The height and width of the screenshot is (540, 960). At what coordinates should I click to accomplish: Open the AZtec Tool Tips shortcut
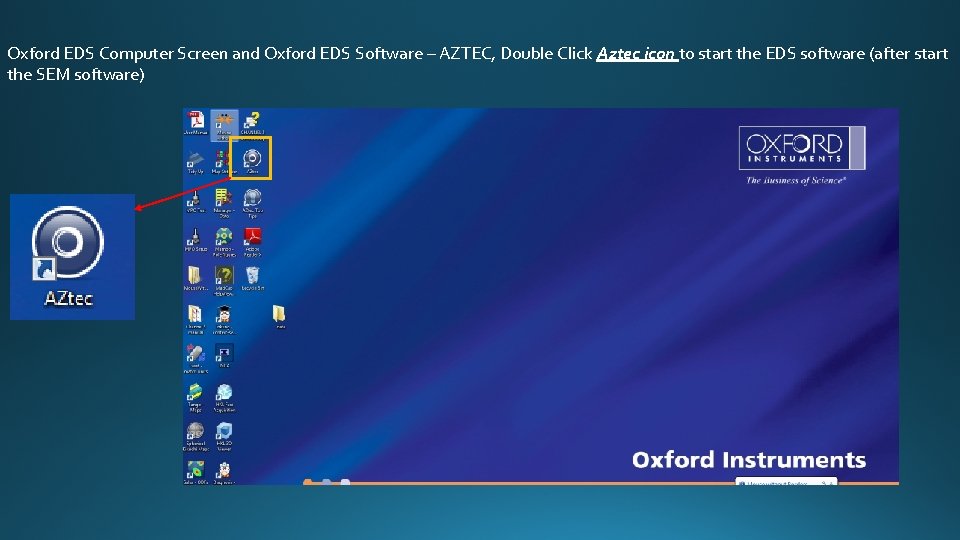coord(252,202)
